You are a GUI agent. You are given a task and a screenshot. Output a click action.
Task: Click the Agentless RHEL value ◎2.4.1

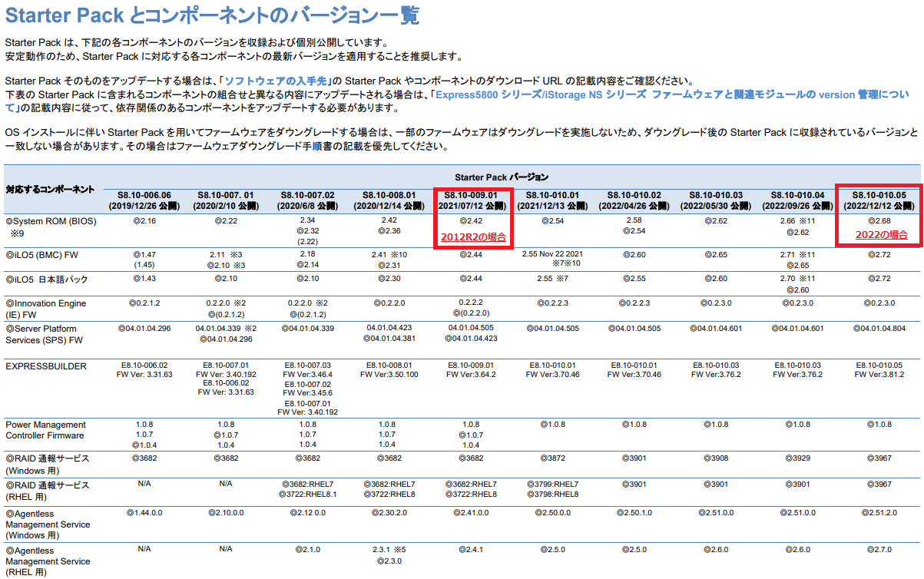[x=472, y=550]
